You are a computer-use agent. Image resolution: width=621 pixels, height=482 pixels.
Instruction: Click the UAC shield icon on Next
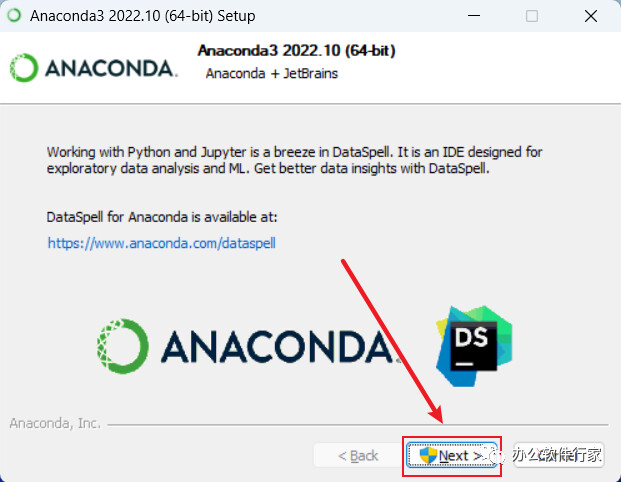[x=428, y=455]
